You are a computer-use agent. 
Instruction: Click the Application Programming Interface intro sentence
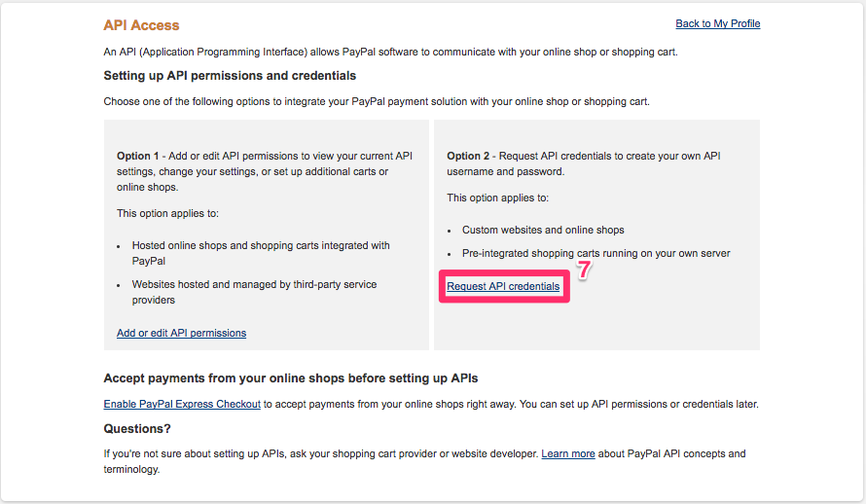[389, 52]
